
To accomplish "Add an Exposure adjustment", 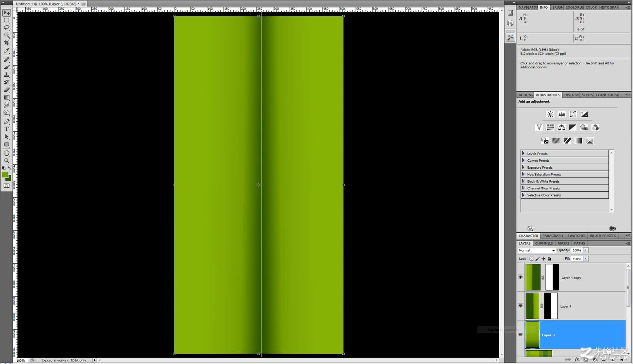I will pos(584,114).
